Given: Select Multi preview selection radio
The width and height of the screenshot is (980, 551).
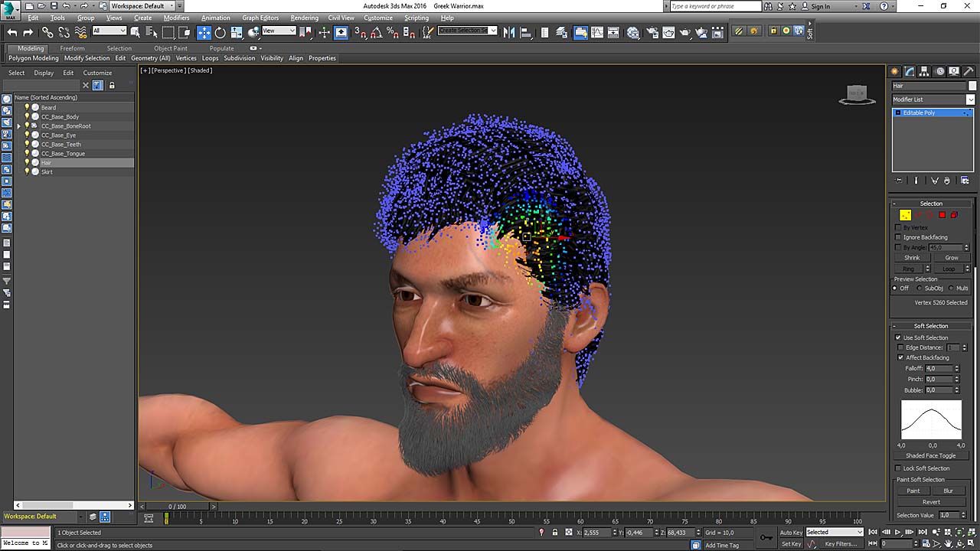Looking at the screenshot, I should tap(952, 289).
